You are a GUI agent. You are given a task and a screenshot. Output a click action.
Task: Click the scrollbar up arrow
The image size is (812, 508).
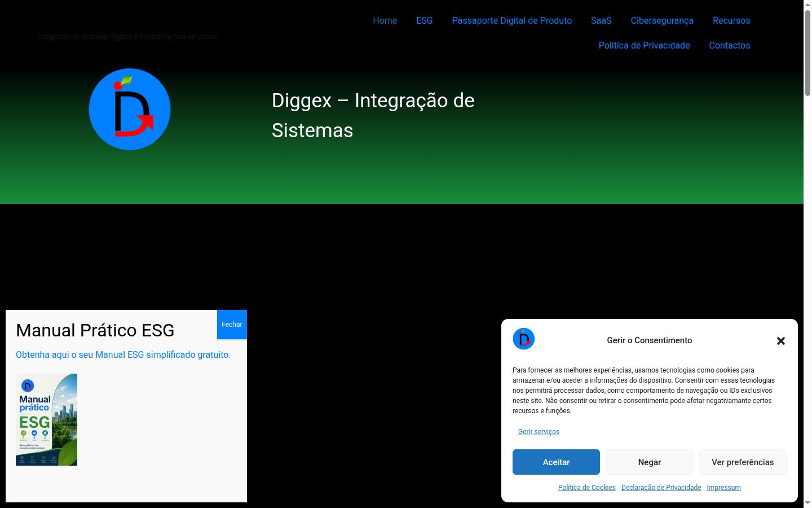pyautogui.click(x=807, y=4)
